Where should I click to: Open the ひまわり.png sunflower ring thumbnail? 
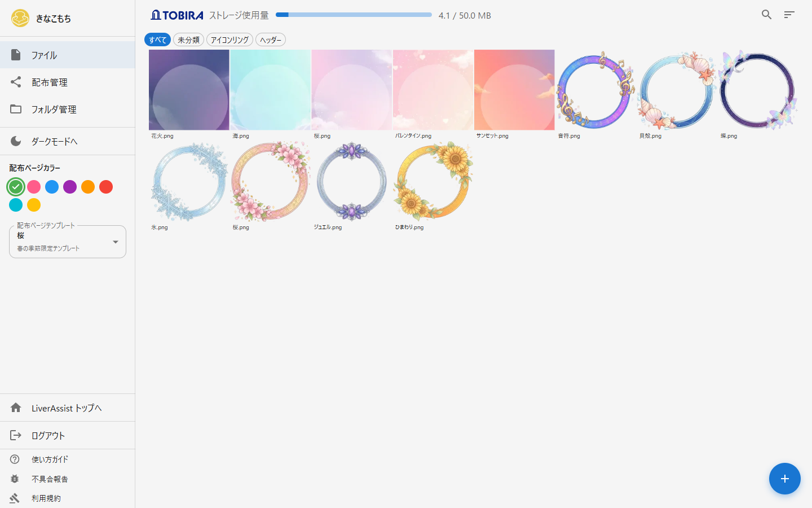433,181
